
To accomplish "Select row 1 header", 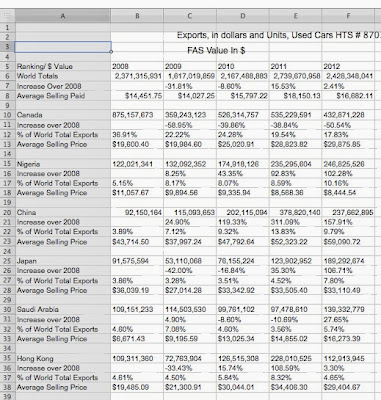I will click(x=7, y=27).
